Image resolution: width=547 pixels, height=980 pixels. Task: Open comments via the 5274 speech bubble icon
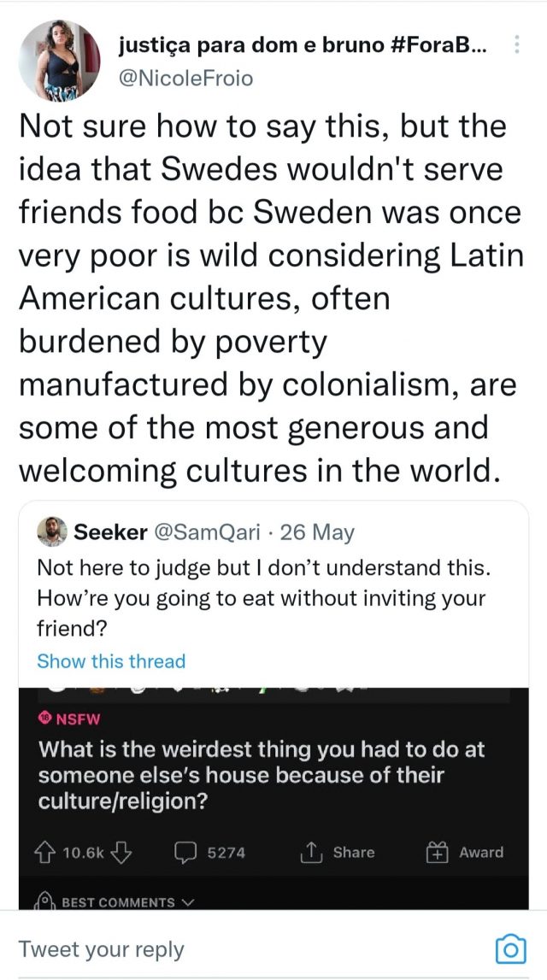pyautogui.click(x=185, y=852)
